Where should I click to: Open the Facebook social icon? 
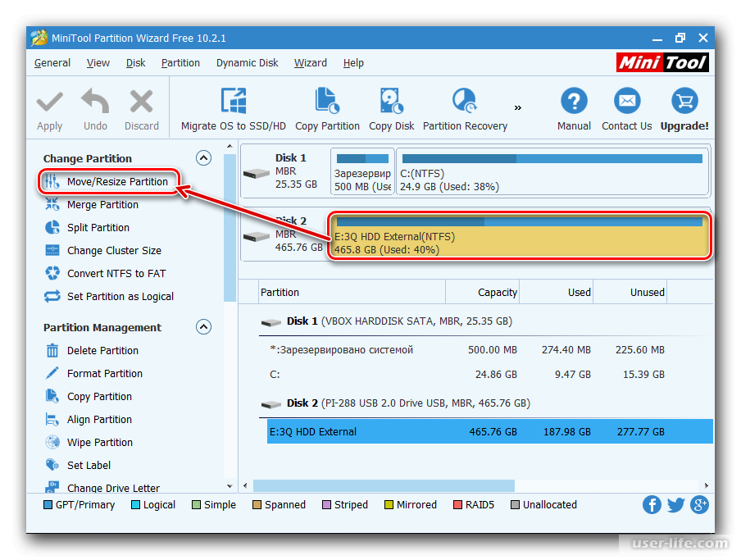[652, 505]
